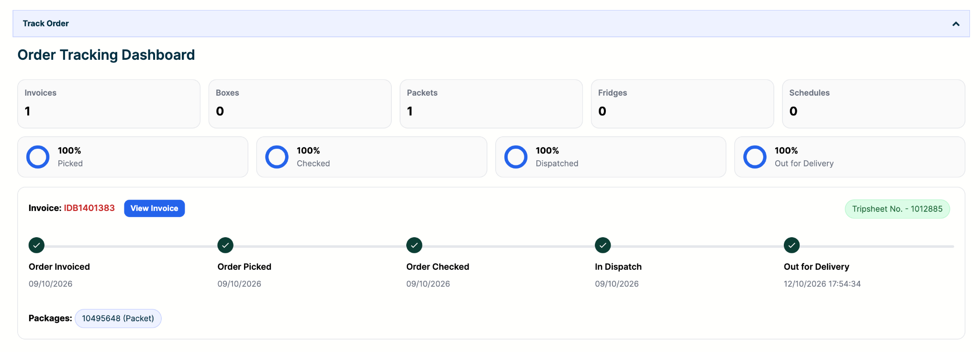The image size is (980, 352).
Task: Click the 100% value above Picked
Action: point(69,151)
